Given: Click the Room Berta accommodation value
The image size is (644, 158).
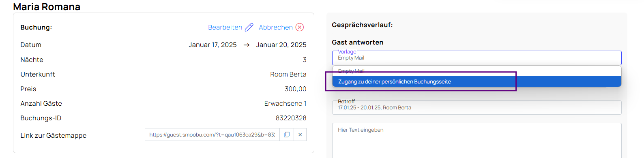Looking at the screenshot, I should pyautogui.click(x=288, y=74).
